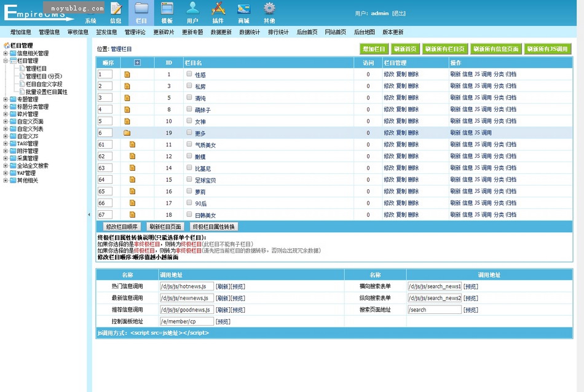Check the 日韩美女 column checkbox
The height and width of the screenshot is (392, 584).
189,214
